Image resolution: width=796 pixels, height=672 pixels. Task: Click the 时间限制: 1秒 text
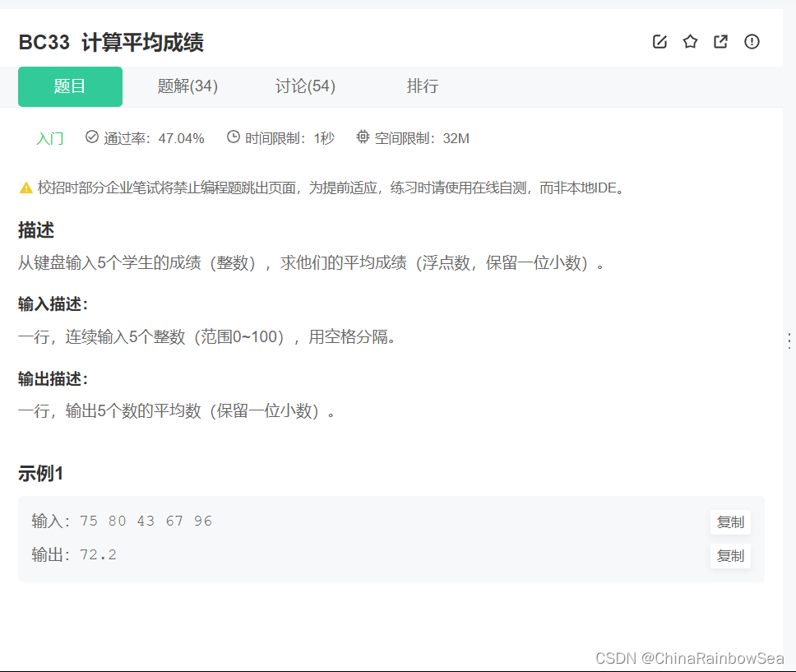pos(289,138)
